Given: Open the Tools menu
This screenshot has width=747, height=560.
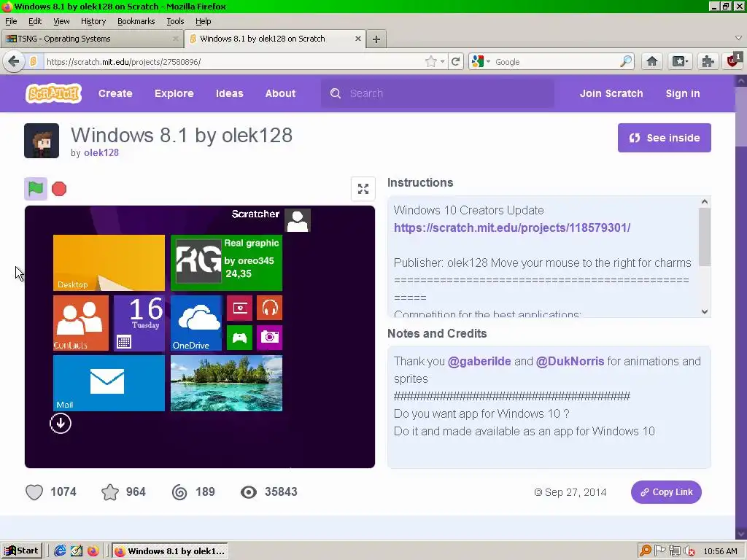Looking at the screenshot, I should tap(175, 21).
